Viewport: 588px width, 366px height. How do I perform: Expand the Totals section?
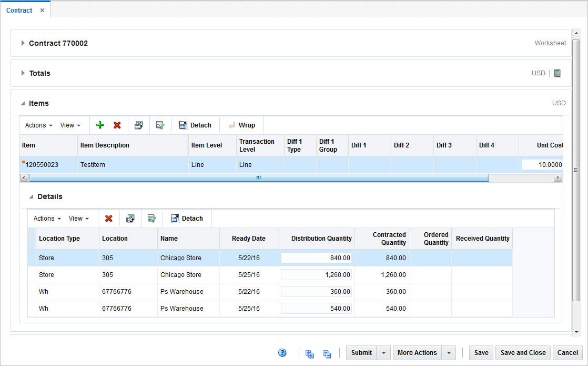tap(23, 73)
